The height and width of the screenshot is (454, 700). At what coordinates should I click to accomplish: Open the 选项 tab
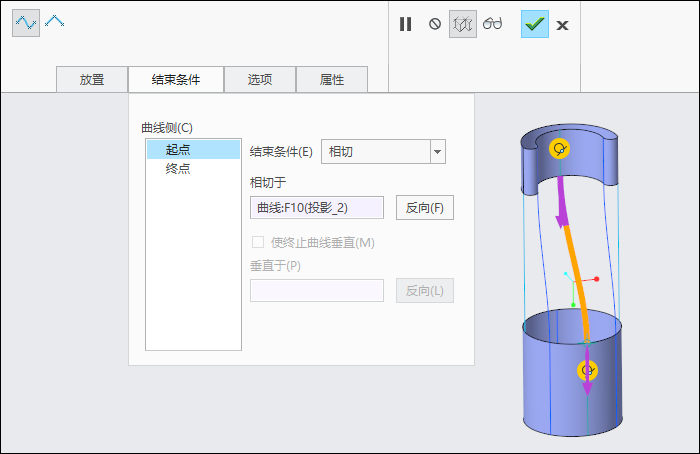(x=260, y=79)
